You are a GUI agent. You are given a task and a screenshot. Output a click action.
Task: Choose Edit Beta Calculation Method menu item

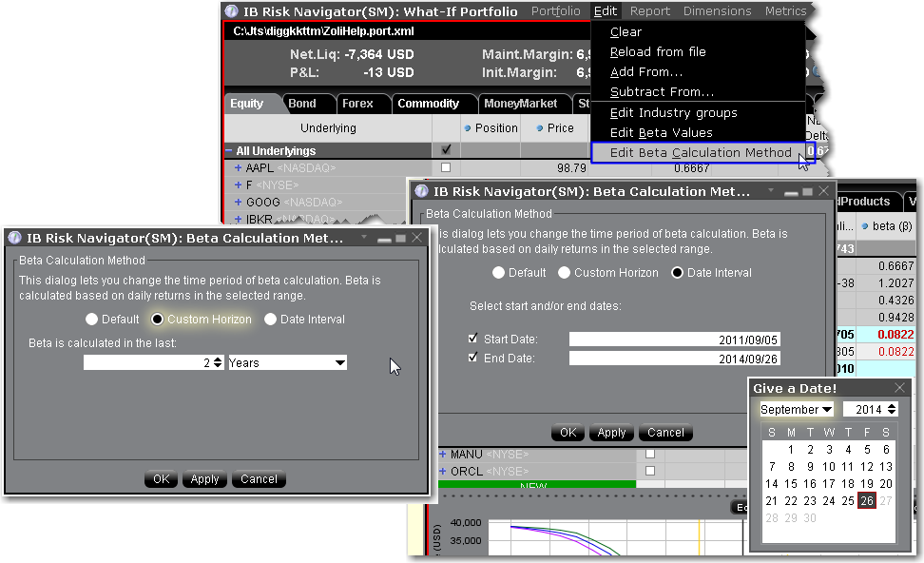tap(700, 153)
